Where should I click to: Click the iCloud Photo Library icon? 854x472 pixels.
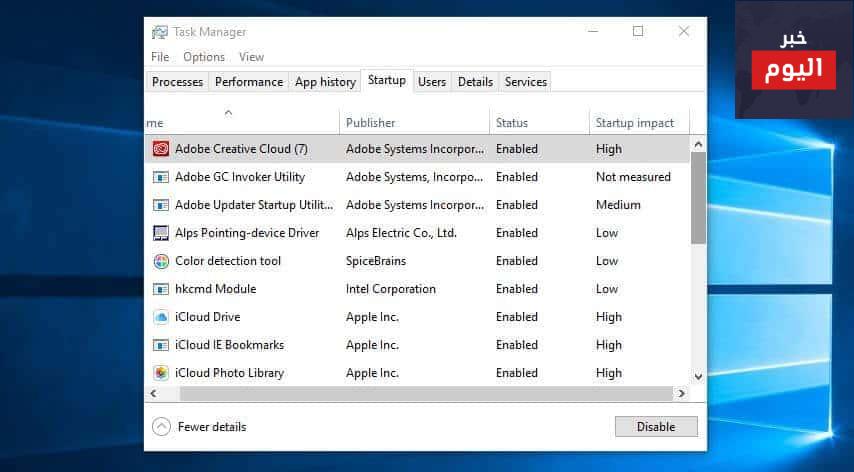tap(161, 373)
